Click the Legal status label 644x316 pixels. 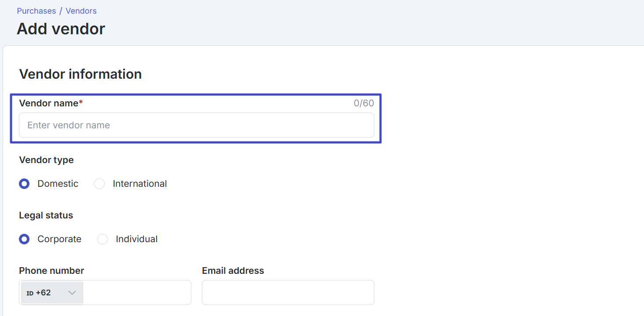point(46,215)
